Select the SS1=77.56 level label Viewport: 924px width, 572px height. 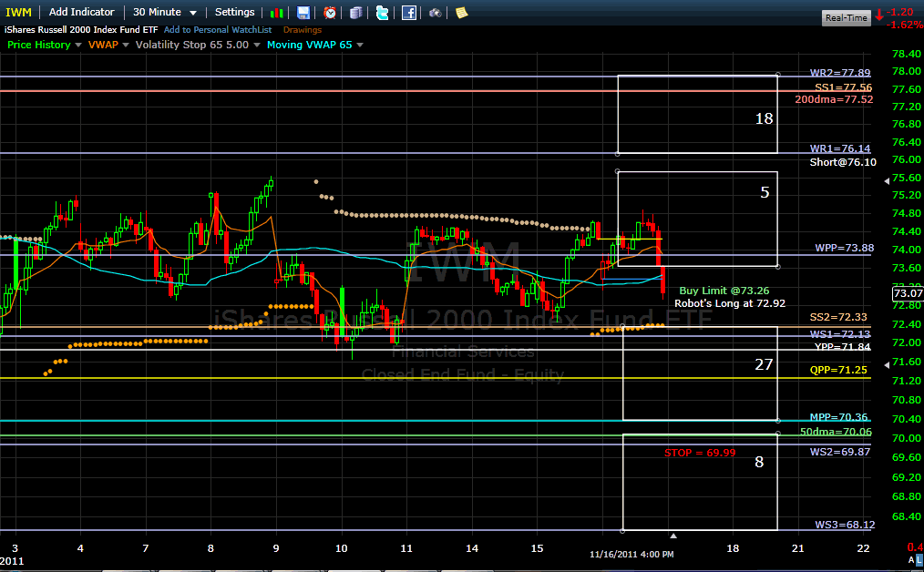[x=843, y=87]
